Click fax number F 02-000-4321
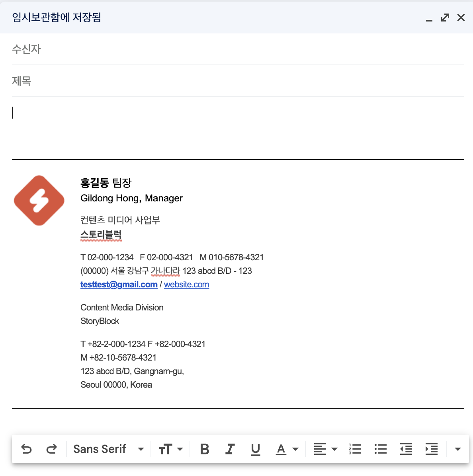This screenshot has width=473, height=476. 166,258
